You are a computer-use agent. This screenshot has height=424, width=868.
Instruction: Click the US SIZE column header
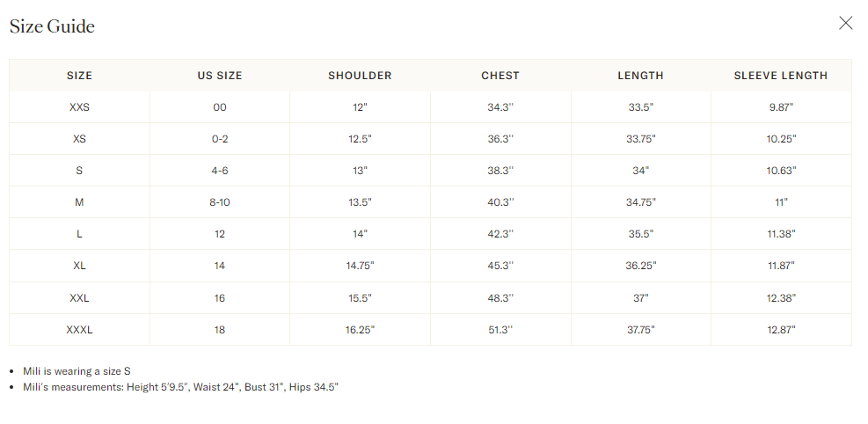point(220,76)
